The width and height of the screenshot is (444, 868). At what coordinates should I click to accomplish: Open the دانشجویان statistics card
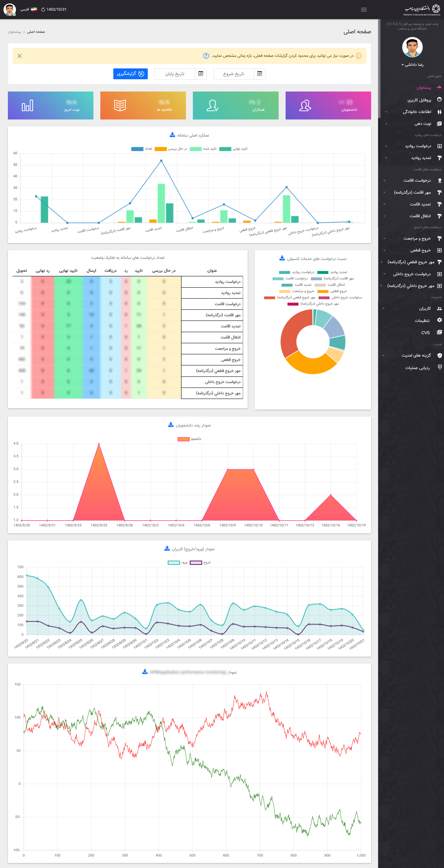[x=328, y=105]
